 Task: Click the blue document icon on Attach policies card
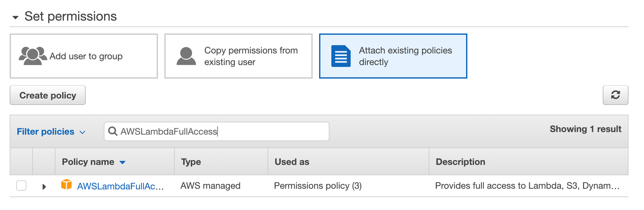click(x=341, y=56)
